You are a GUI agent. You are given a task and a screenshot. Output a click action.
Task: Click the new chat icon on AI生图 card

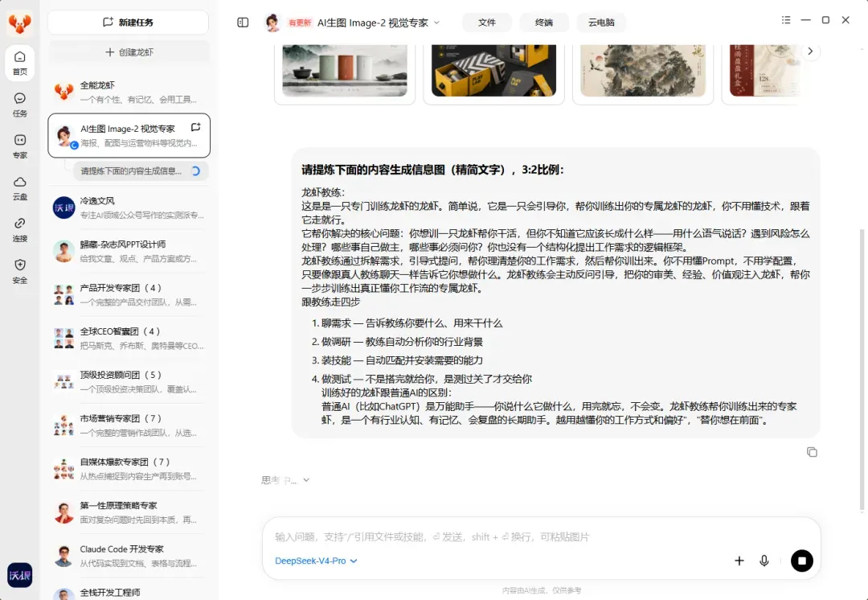pos(195,127)
